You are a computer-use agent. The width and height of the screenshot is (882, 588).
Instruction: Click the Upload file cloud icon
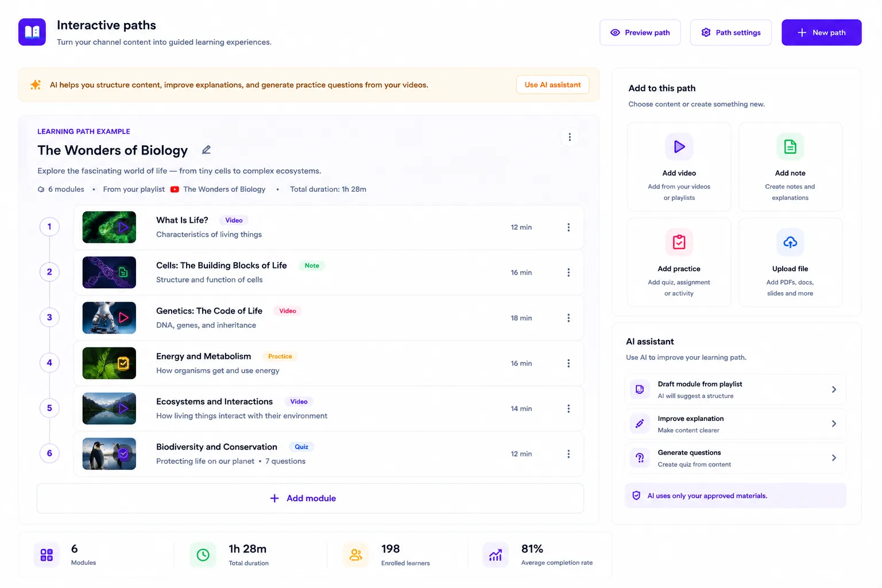tap(790, 242)
